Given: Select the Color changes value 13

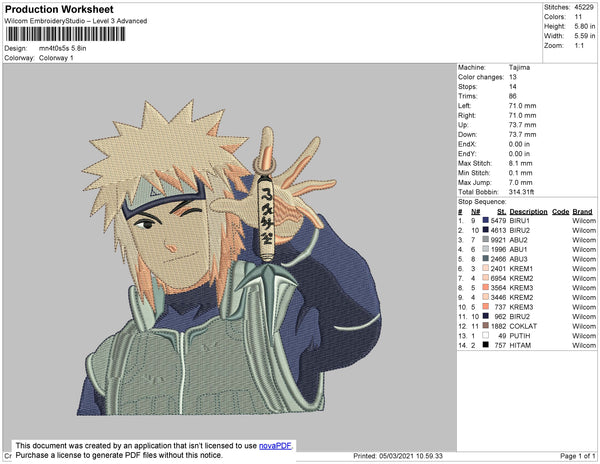Looking at the screenshot, I should click(513, 77).
